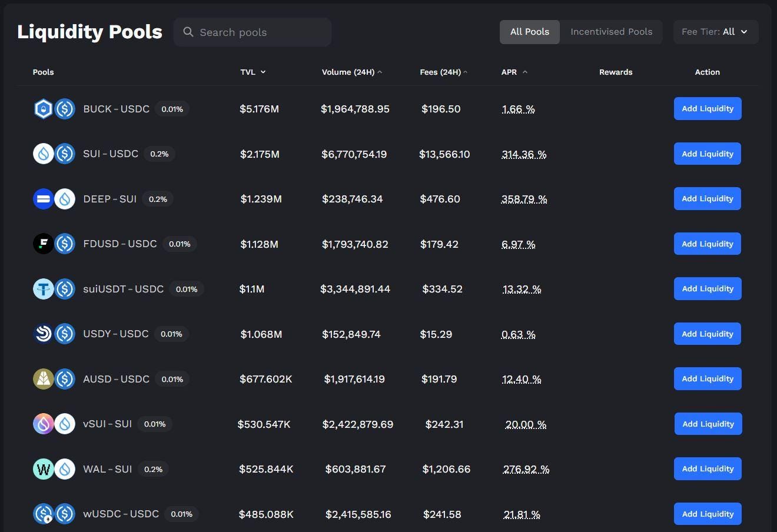Viewport: 777px width, 532px height.
Task: Sort pools by TVL column
Action: click(x=253, y=72)
